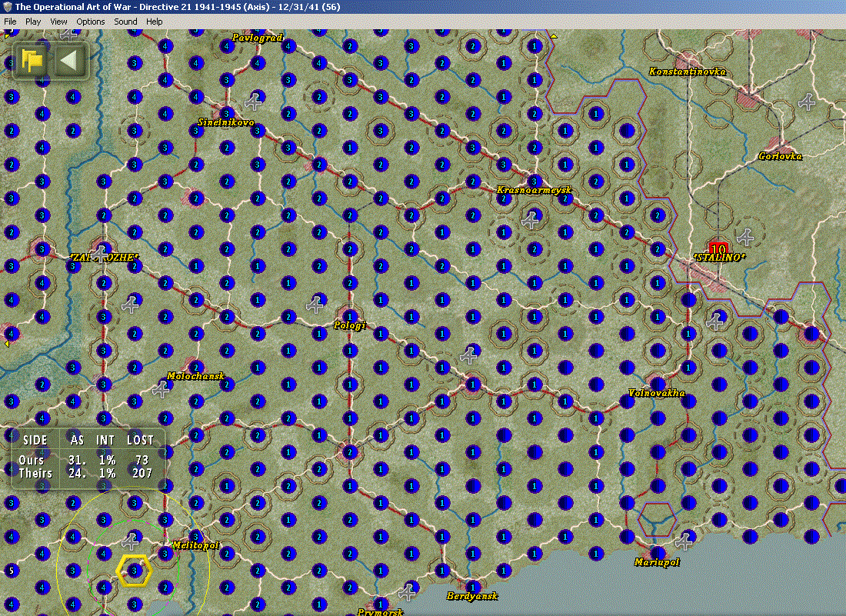846x616 pixels.
Task: Click the Volnovakha city label
Action: (x=657, y=393)
